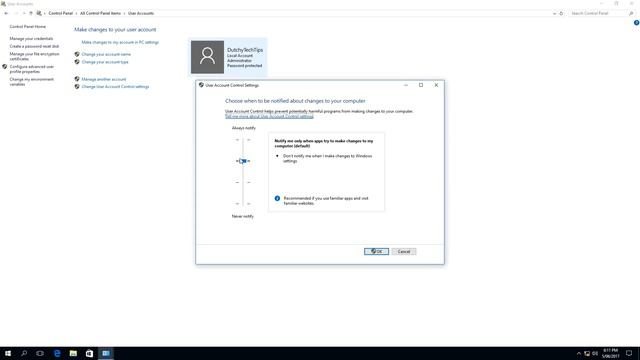Open Task View on the taskbar

[x=40, y=353]
